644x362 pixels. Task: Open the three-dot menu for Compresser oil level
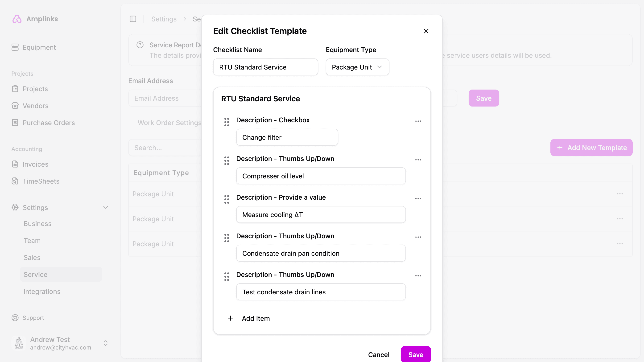coord(418,160)
